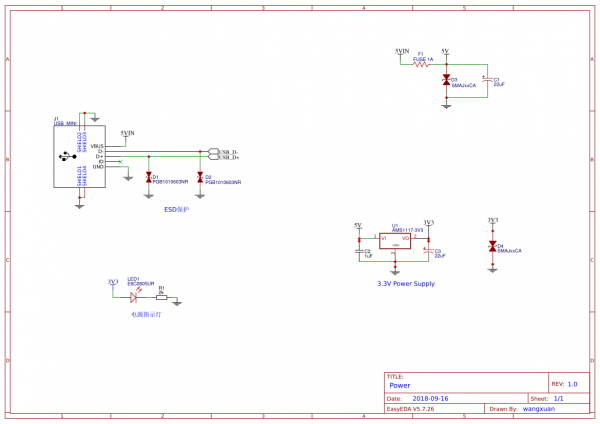Select the C2 1uF capacitor symbol

tap(359, 252)
